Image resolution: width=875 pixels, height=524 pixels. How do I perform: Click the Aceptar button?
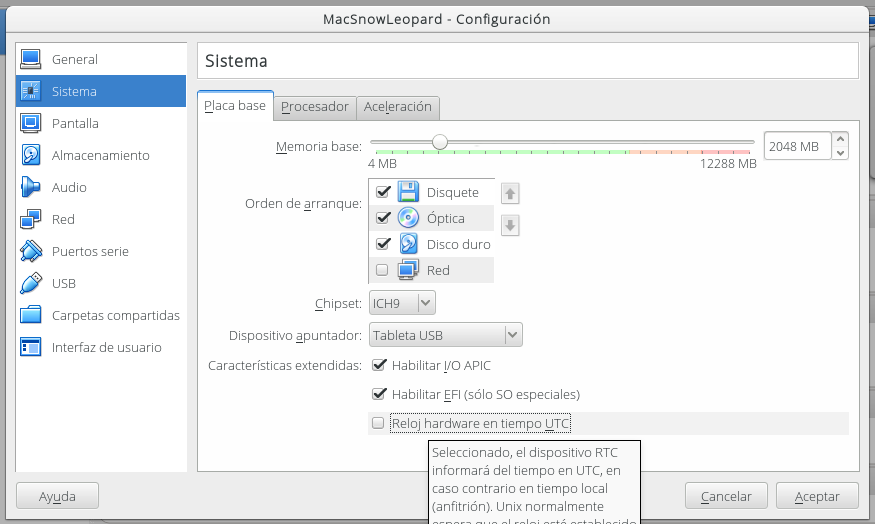[x=817, y=496]
